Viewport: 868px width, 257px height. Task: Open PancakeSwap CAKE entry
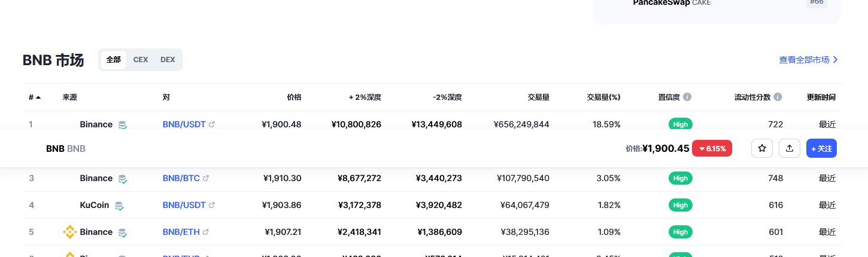coord(672,3)
